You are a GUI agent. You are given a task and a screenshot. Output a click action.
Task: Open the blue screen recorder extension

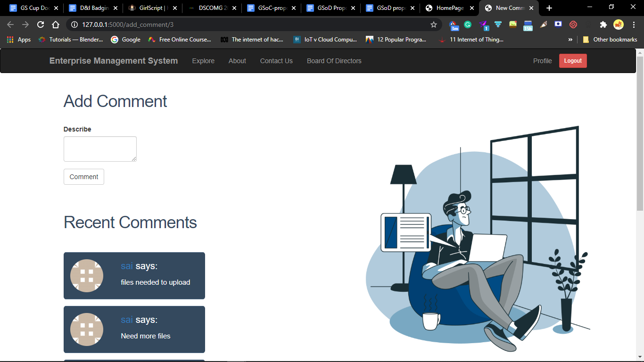558,25
